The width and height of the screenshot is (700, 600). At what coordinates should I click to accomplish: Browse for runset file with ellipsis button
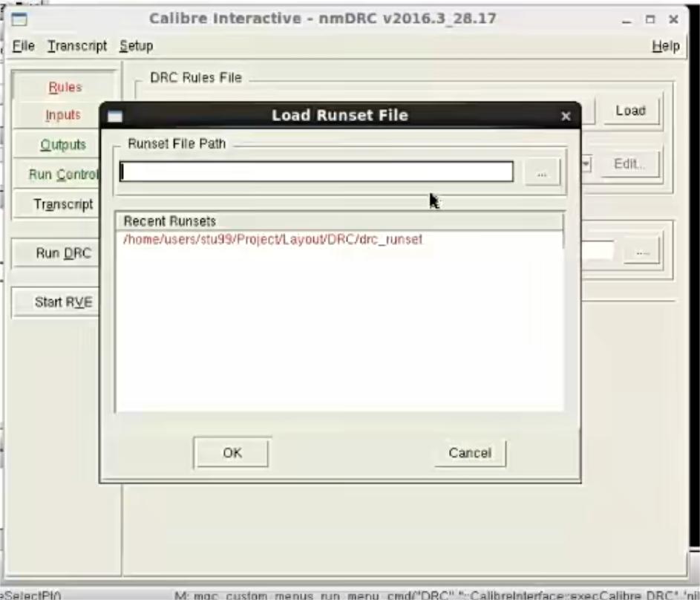tap(542, 174)
